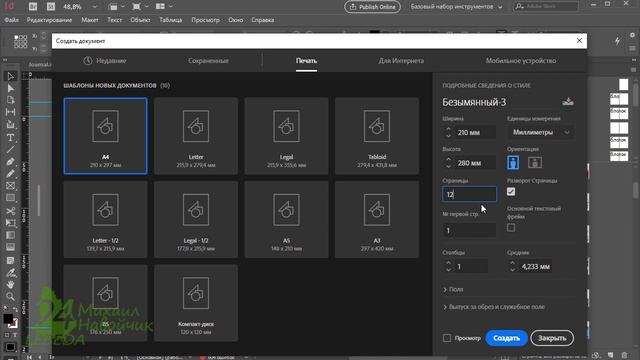Select the Letter preset thumbnail

196,136
